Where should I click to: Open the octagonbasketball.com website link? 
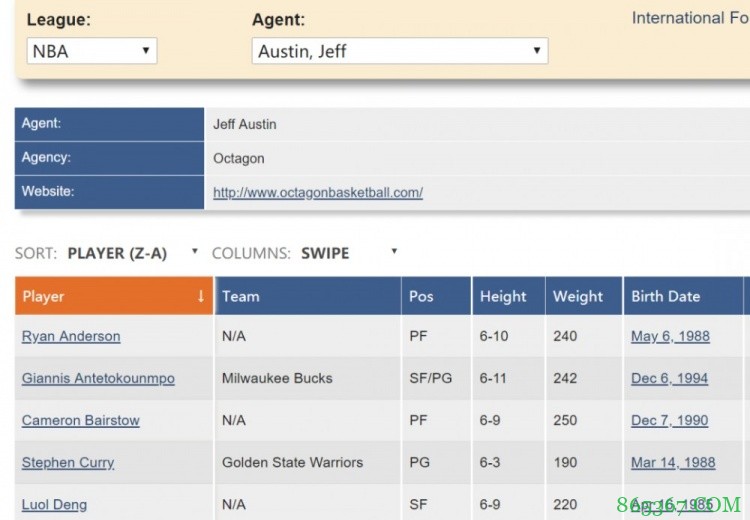317,193
